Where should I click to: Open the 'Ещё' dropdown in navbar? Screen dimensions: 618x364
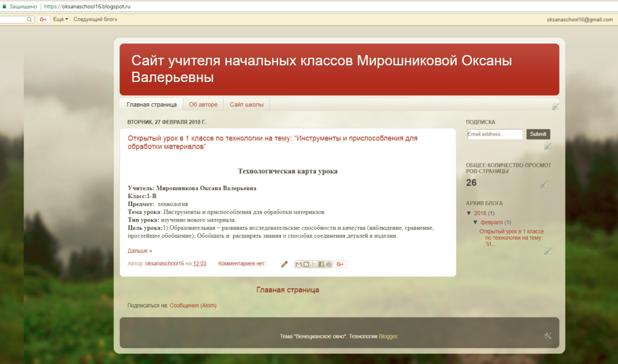click(x=61, y=19)
